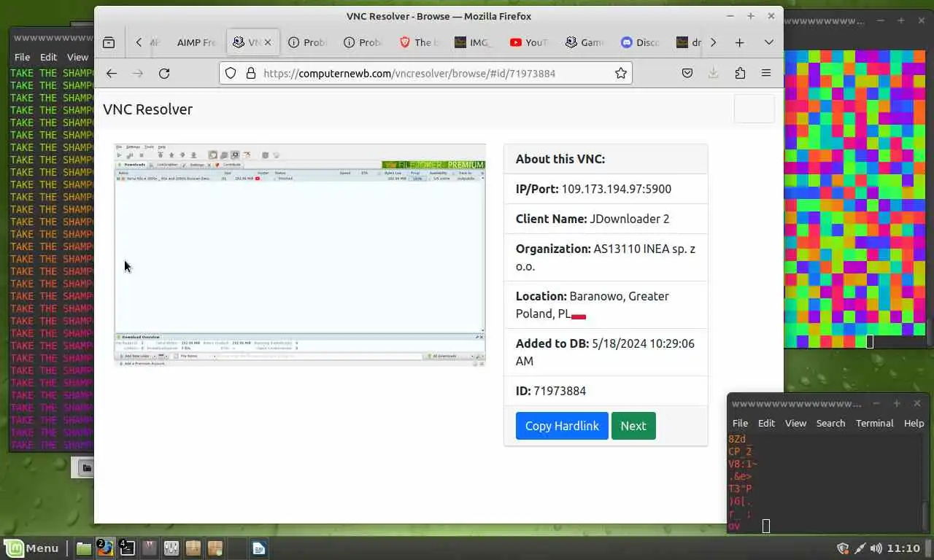Open Help menu in bottom-right terminal
Screen dimensions: 934x560
coord(914,423)
